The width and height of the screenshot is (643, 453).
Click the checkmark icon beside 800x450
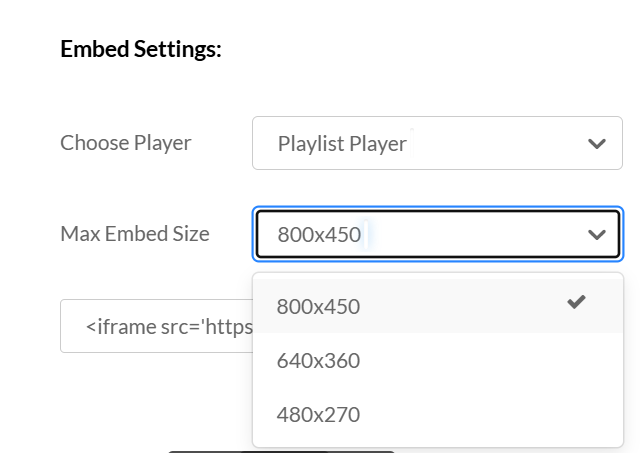coord(576,302)
